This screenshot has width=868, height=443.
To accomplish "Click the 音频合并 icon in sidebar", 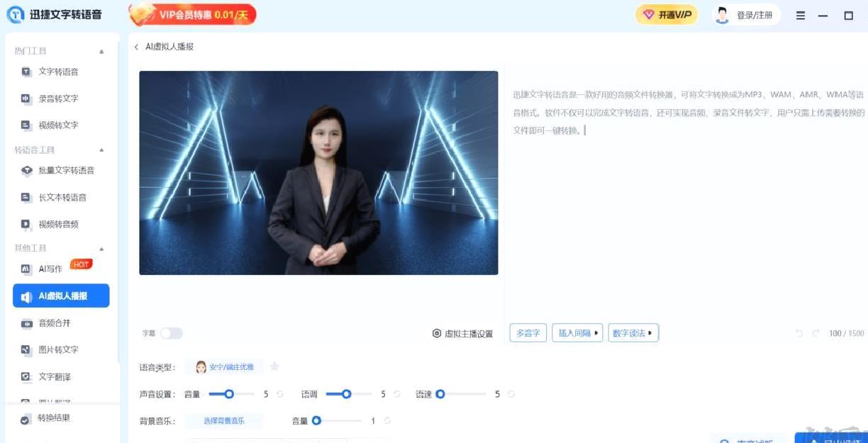I will 26,323.
